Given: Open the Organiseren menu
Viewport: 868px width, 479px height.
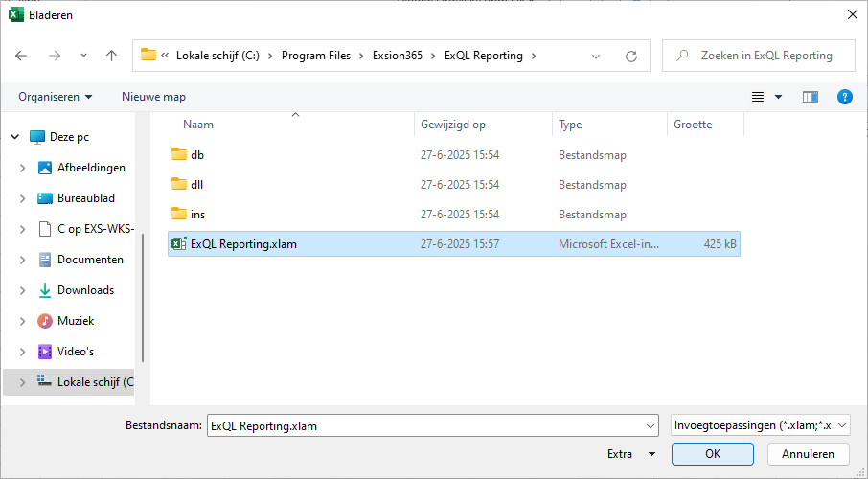Looking at the screenshot, I should 55,97.
